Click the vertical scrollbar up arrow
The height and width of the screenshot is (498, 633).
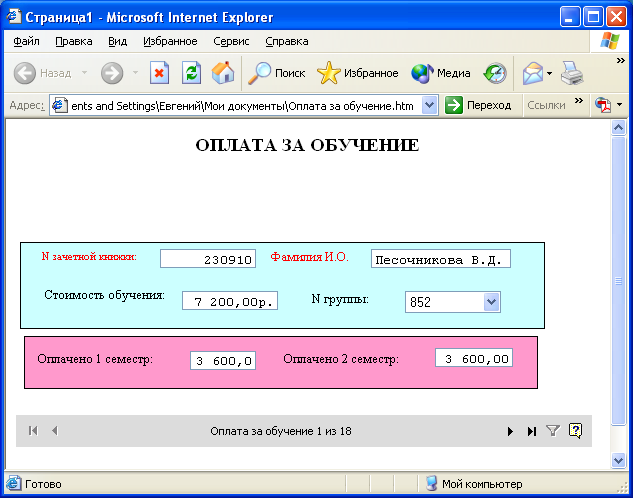pyautogui.click(x=618, y=128)
